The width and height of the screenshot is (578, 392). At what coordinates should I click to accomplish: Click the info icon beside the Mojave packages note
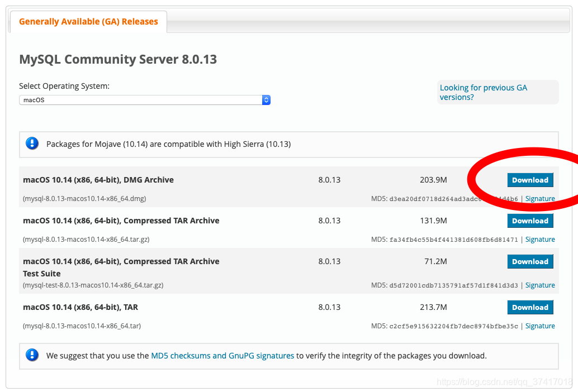point(32,143)
